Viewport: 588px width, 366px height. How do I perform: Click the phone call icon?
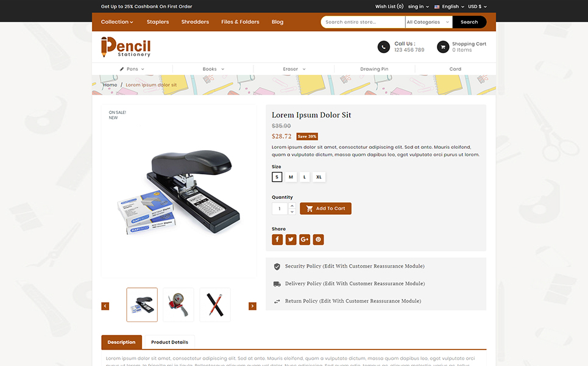tap(384, 47)
